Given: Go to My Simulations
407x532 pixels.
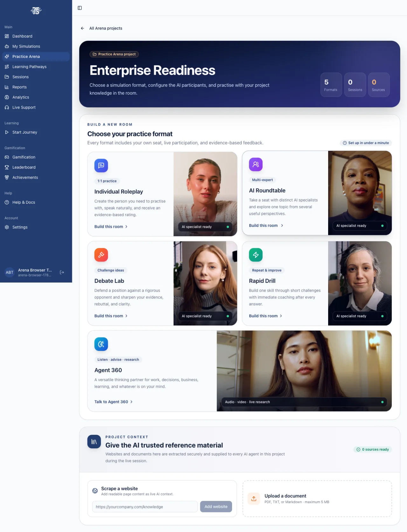Looking at the screenshot, I should pyautogui.click(x=36, y=46).
